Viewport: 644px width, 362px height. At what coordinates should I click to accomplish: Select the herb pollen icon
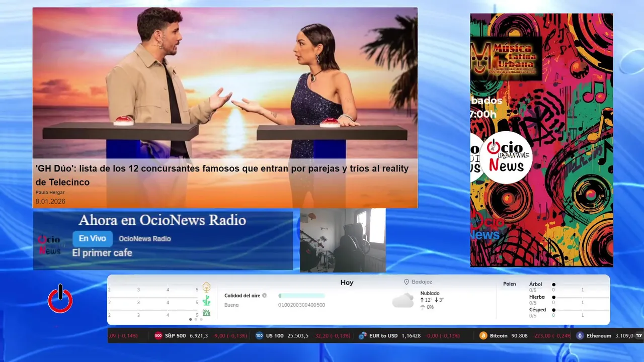tap(206, 301)
